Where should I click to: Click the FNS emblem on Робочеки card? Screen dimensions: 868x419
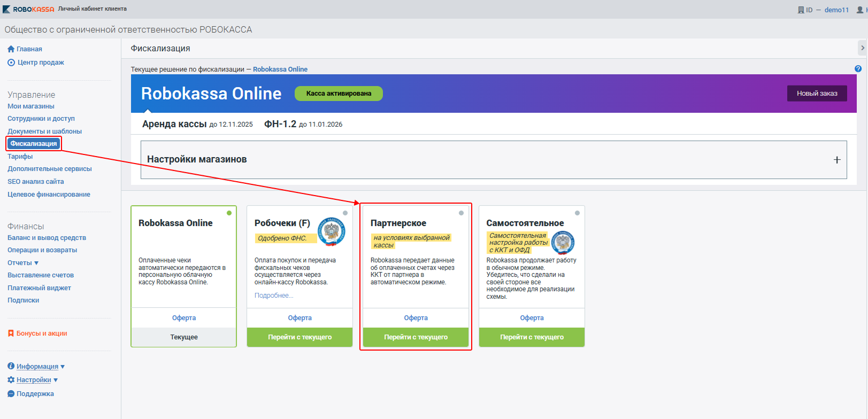tap(332, 231)
